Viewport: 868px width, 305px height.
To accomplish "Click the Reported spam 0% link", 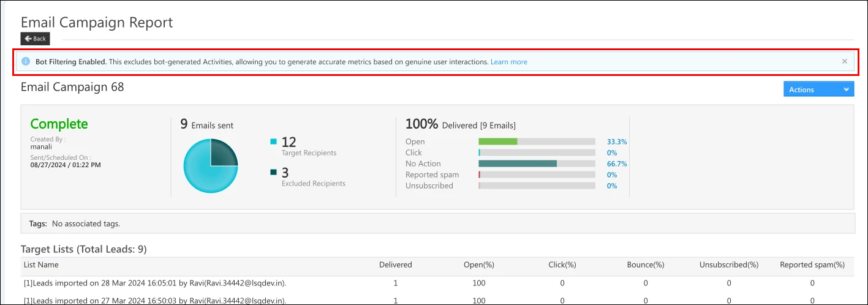I will point(611,175).
